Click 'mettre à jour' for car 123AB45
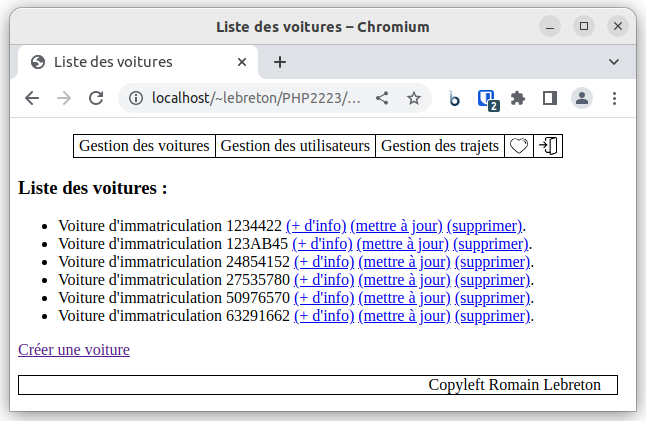This screenshot has width=646, height=421. tap(403, 244)
